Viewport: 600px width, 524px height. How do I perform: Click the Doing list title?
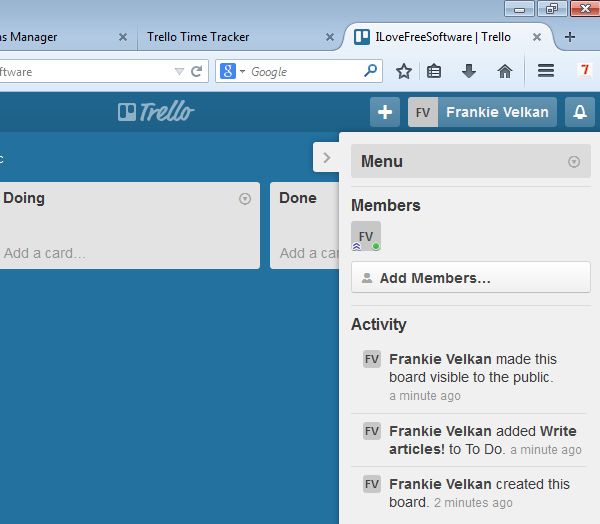pyautogui.click(x=24, y=198)
